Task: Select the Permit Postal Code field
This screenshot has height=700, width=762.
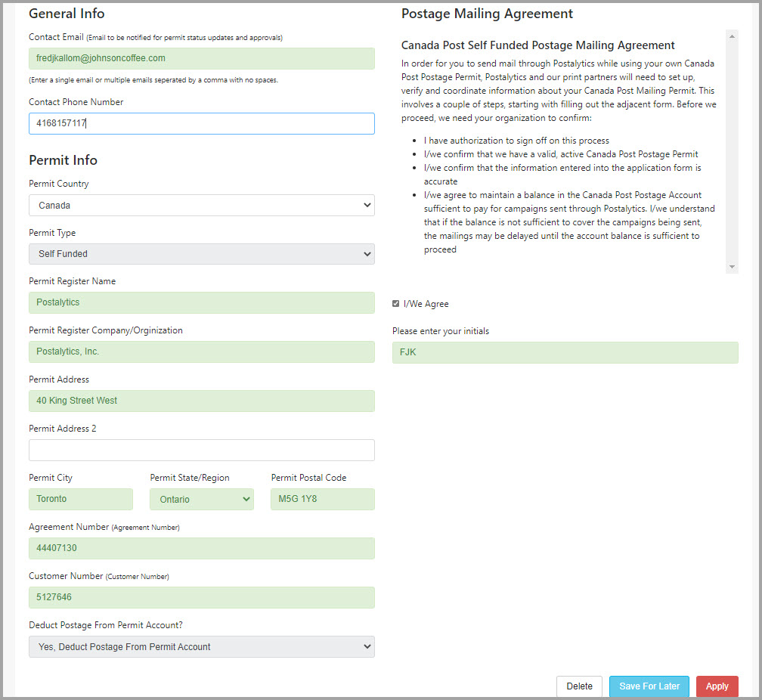Action: (323, 499)
